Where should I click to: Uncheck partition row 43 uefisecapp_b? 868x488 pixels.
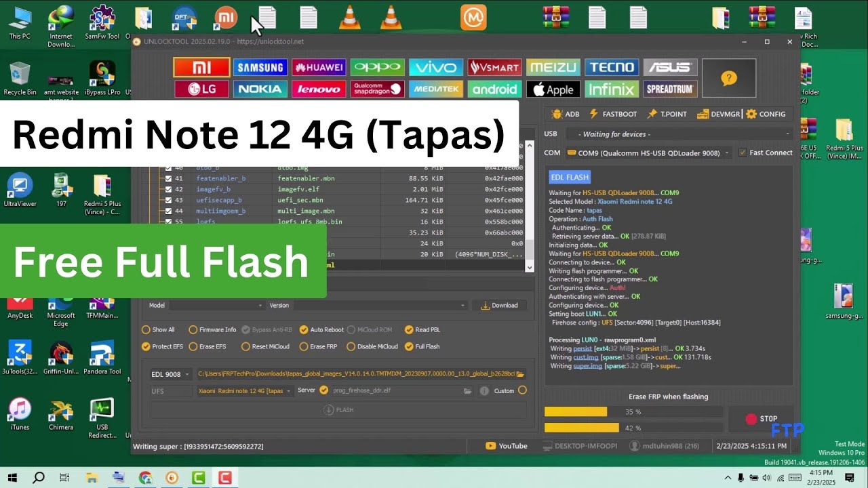point(168,200)
